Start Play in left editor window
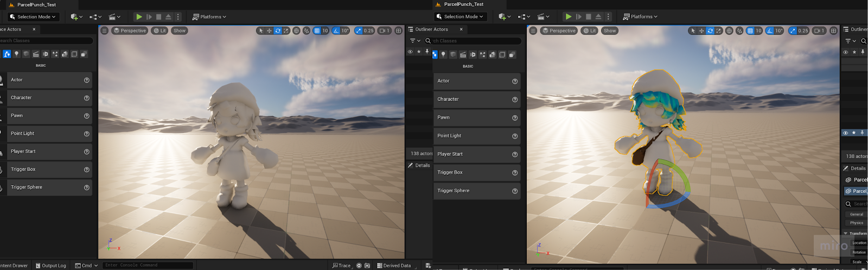Viewport: 868px width, 270px height. coord(139,17)
